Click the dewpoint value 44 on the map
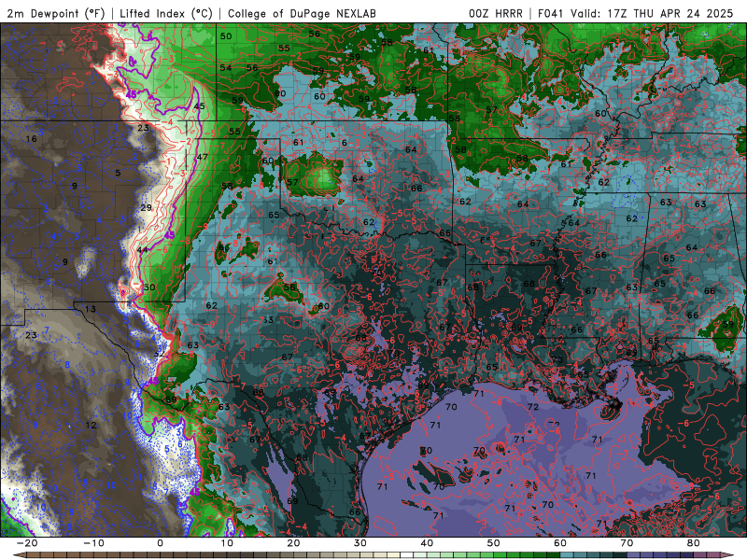The width and height of the screenshot is (747, 560). pyautogui.click(x=142, y=249)
